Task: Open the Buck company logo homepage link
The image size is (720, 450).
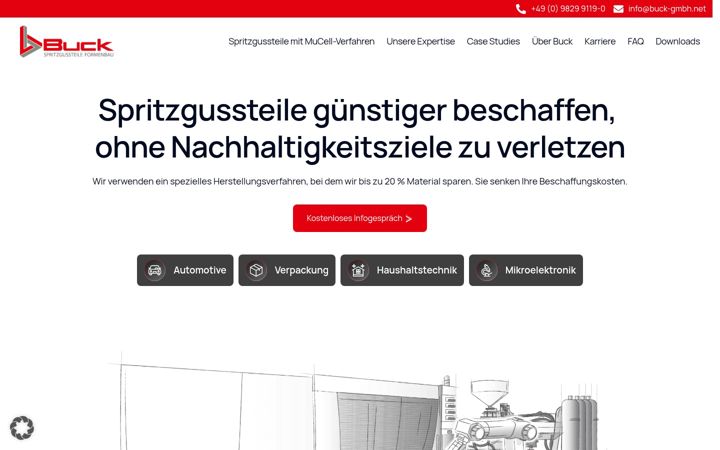Action: pos(67,41)
